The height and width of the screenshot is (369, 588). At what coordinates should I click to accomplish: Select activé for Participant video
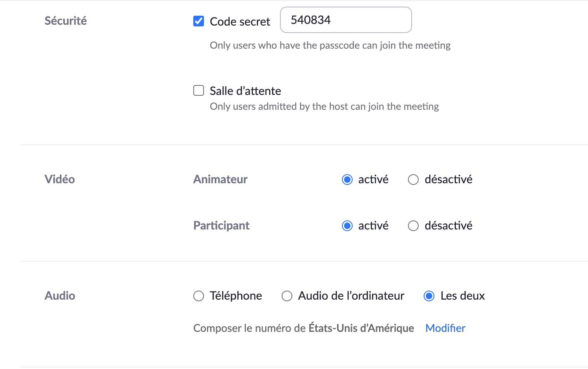click(x=347, y=226)
